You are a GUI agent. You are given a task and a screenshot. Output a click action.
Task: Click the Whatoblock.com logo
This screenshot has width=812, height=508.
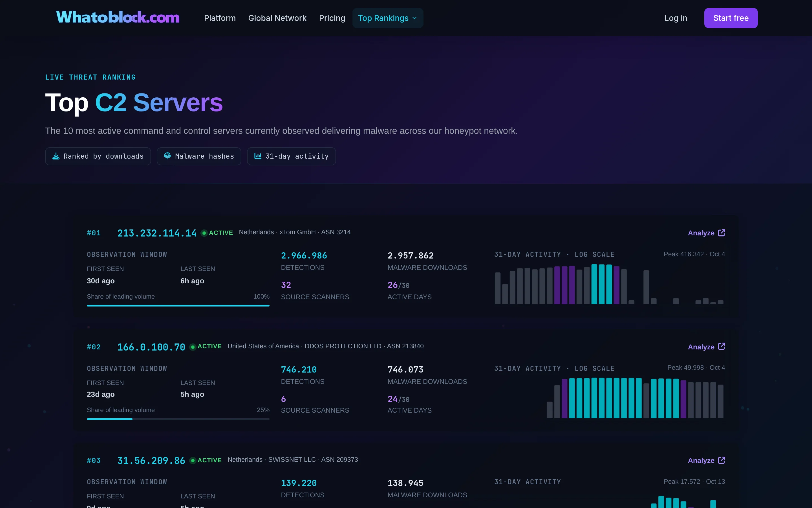coord(118,18)
